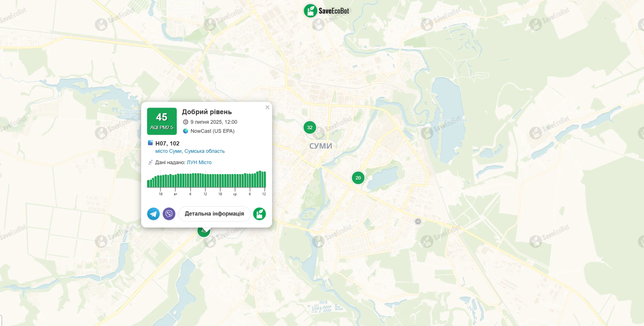This screenshot has height=326, width=644.
Task: Click green SaveEcoBot icon beside Детальна інформація
Action: coord(259,214)
